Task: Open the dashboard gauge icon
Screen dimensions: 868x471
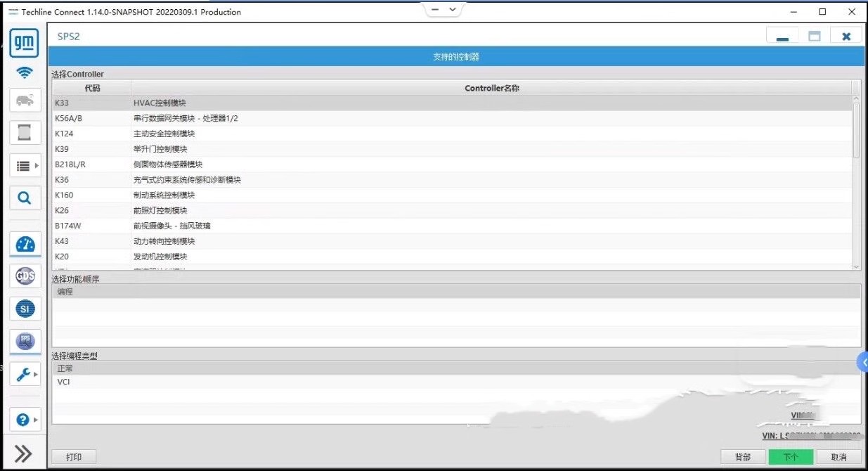Action: [25, 244]
